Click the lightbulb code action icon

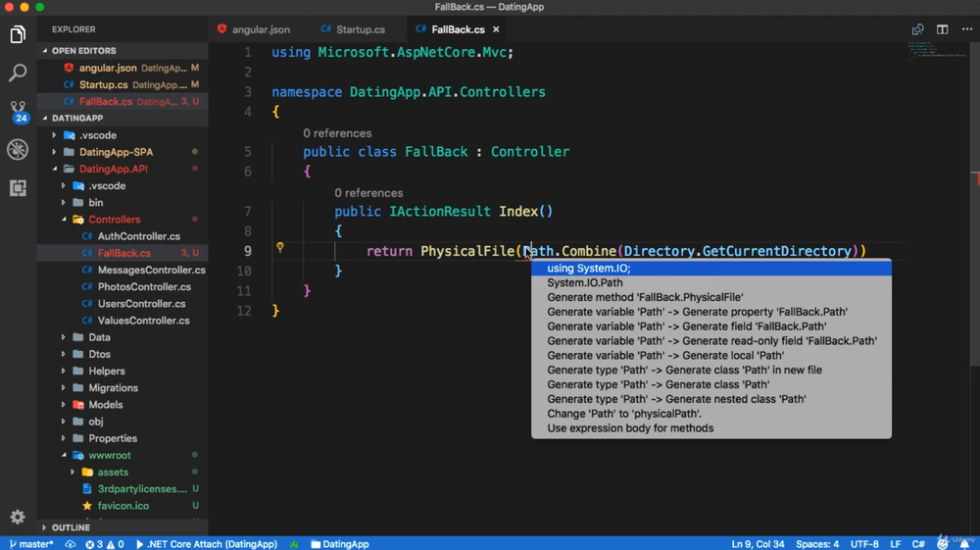(280, 247)
